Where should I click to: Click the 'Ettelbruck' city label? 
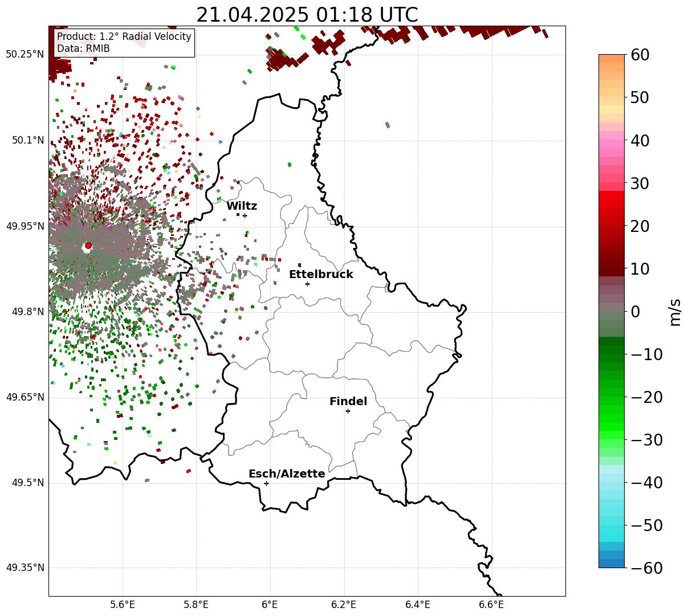321,275
